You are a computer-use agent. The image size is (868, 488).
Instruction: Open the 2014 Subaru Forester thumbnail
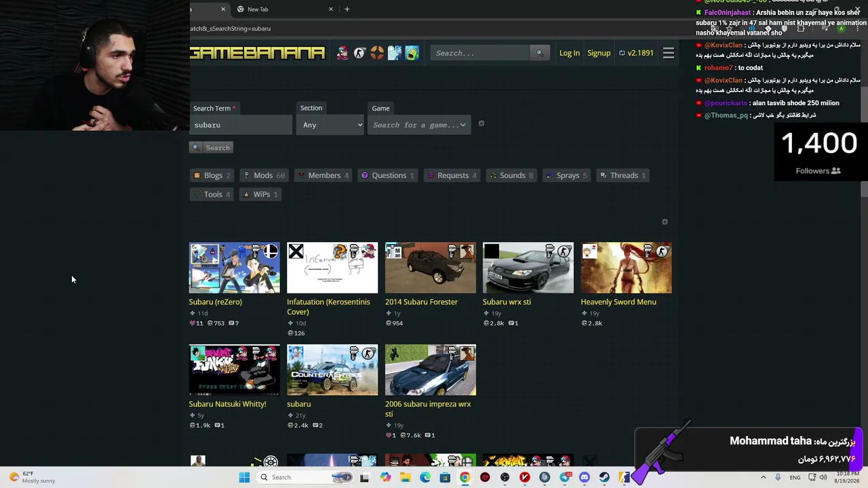click(431, 268)
